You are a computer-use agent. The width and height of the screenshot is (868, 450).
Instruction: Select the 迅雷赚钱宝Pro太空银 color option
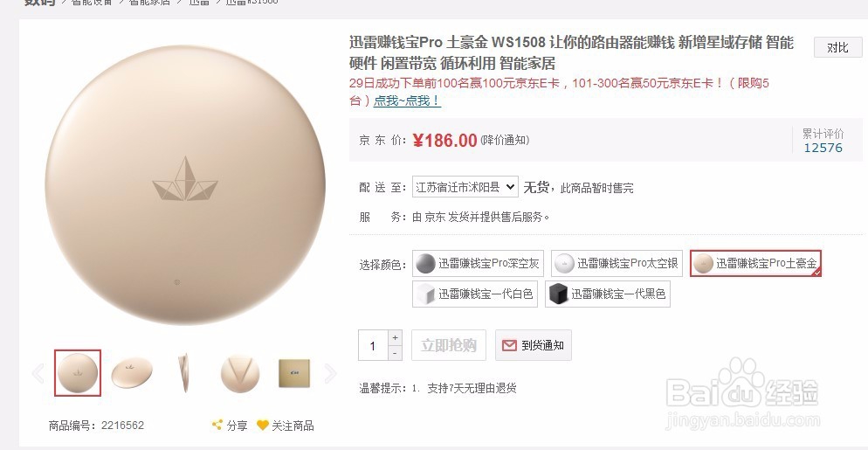coord(617,263)
